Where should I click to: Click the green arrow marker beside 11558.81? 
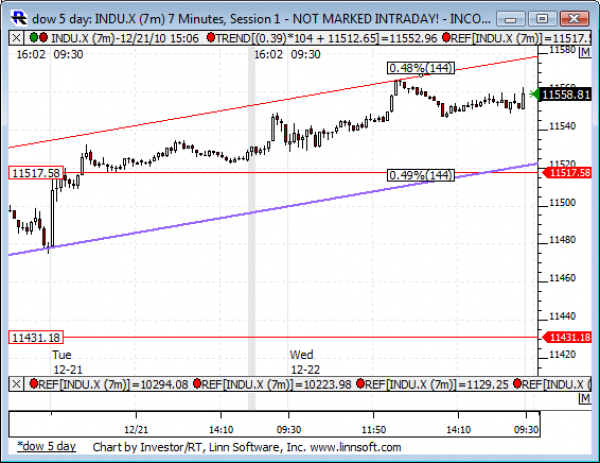(x=534, y=94)
